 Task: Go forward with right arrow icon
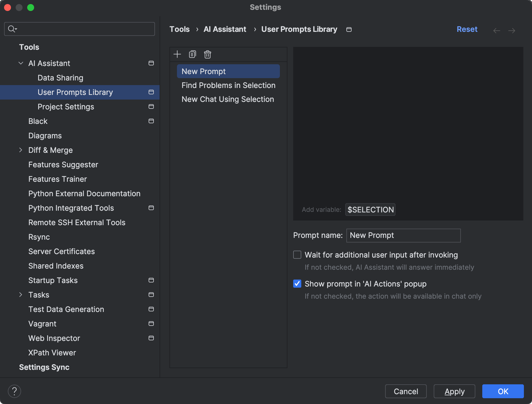512,30
